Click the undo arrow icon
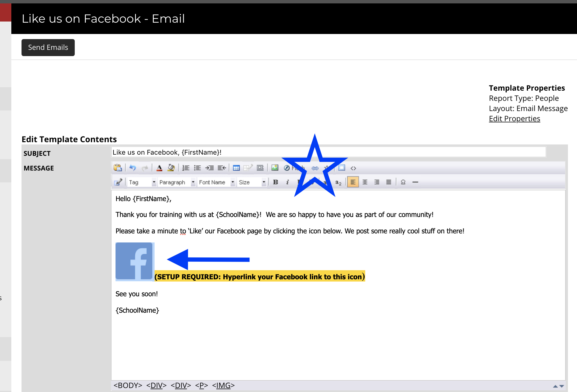Viewport: 577px width, 392px height. [133, 168]
